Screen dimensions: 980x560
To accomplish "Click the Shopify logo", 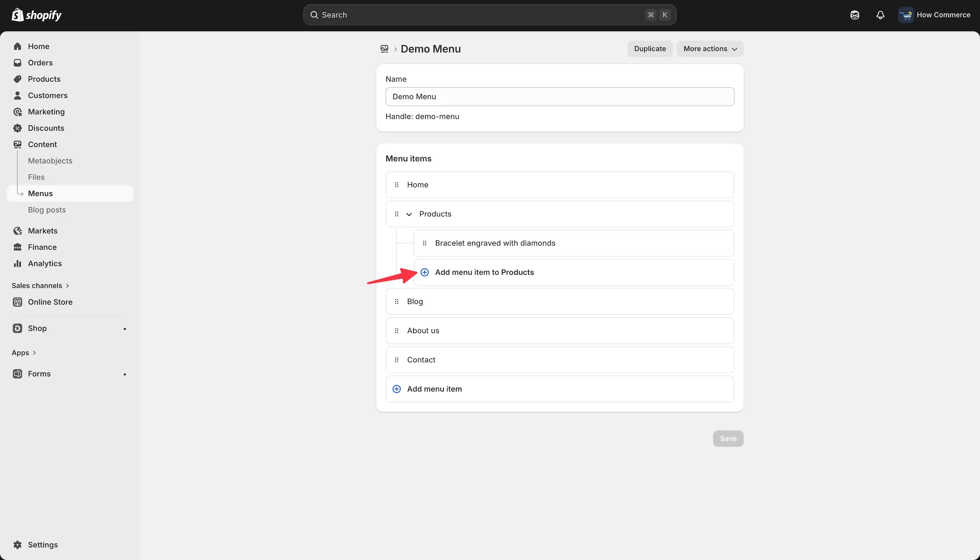I will [x=36, y=15].
